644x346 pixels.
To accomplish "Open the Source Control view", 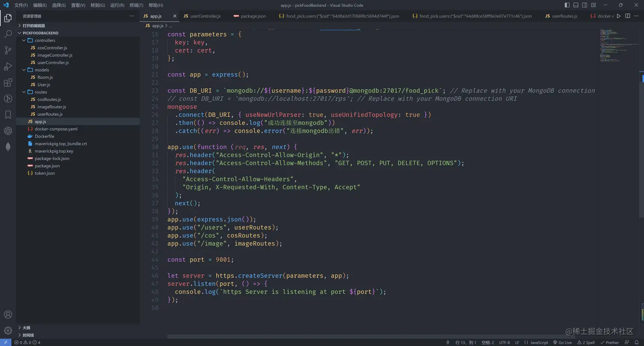I will [8, 50].
